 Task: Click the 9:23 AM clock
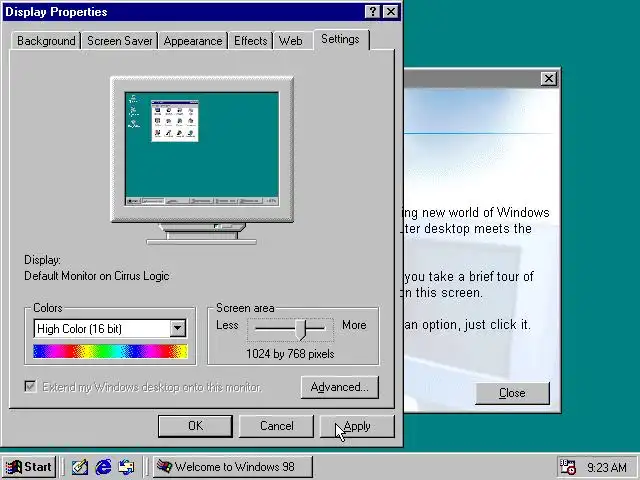[x=607, y=467]
